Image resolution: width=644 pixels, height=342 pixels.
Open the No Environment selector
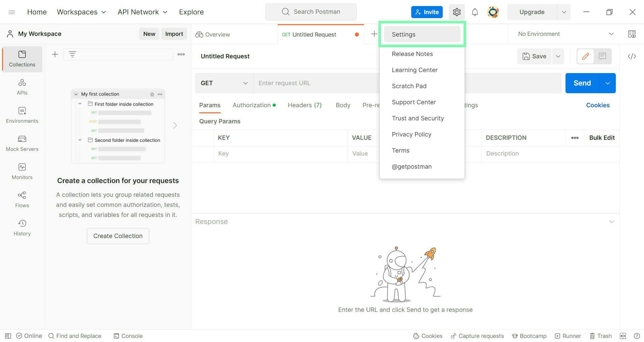566,34
